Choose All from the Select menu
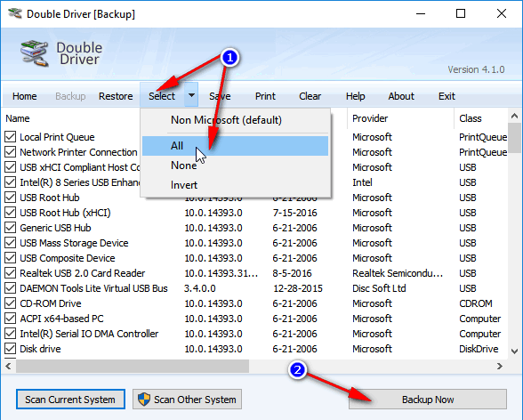The height and width of the screenshot is (420, 523). [235, 146]
